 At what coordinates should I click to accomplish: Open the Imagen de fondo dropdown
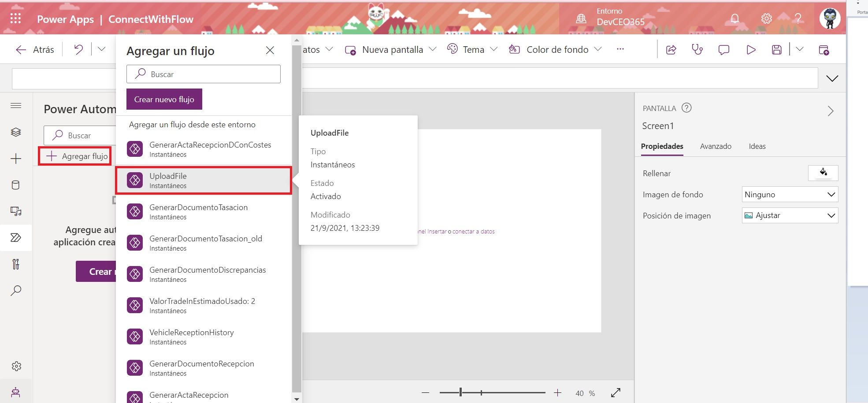(790, 194)
